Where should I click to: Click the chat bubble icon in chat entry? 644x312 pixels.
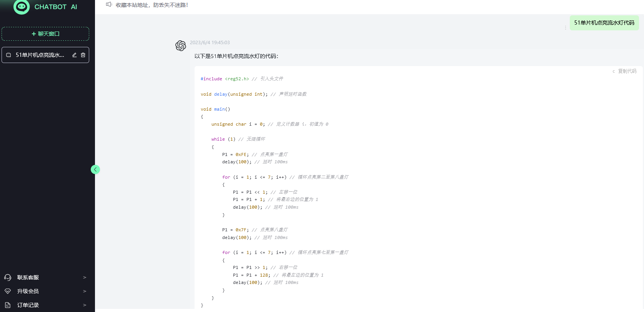point(8,55)
